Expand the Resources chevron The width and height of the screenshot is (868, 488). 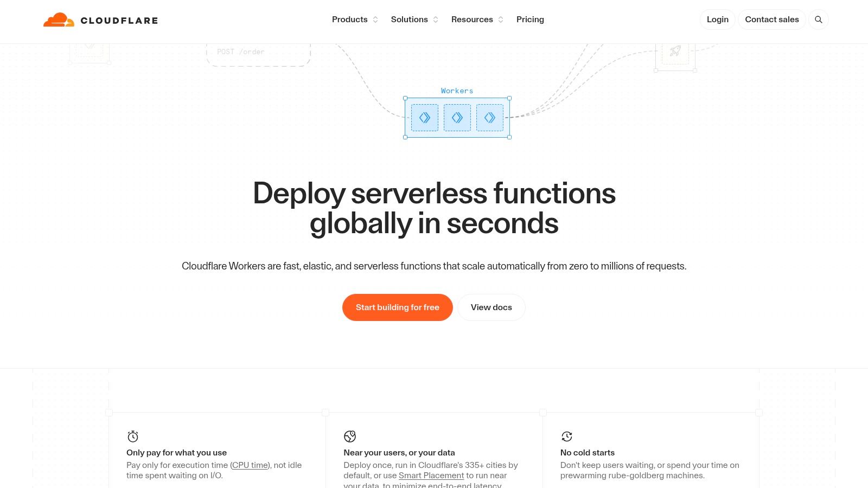(501, 20)
